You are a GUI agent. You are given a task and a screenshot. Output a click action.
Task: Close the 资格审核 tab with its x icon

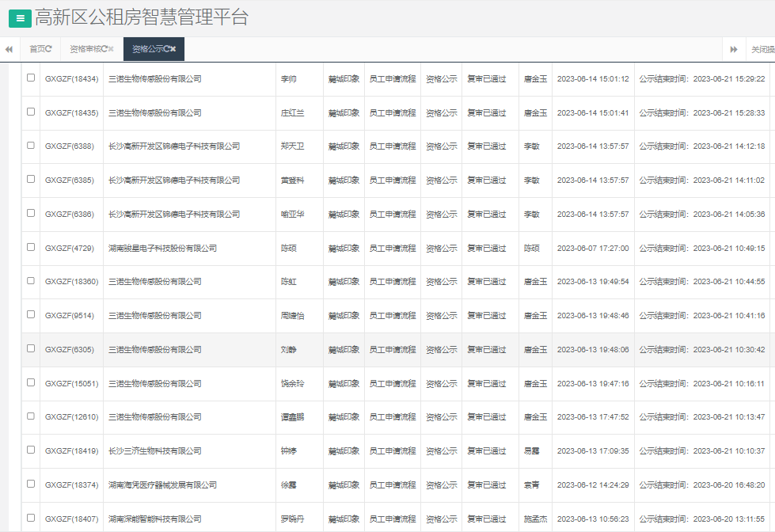coord(111,49)
